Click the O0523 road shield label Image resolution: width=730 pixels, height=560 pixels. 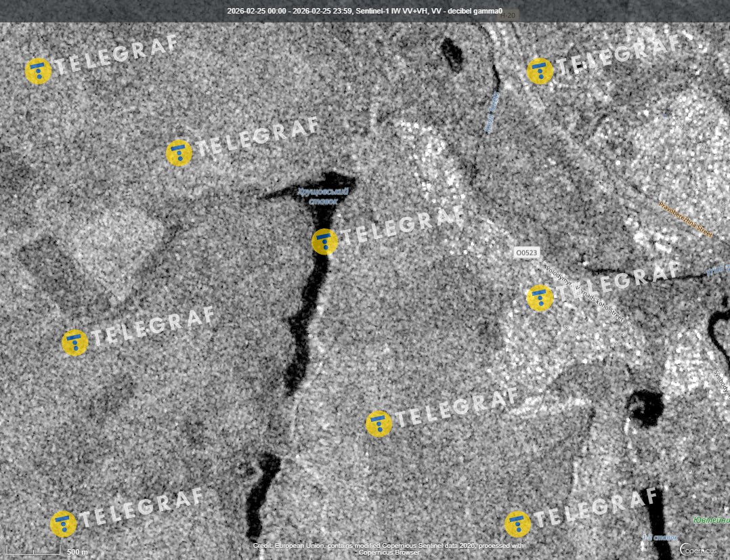526,253
